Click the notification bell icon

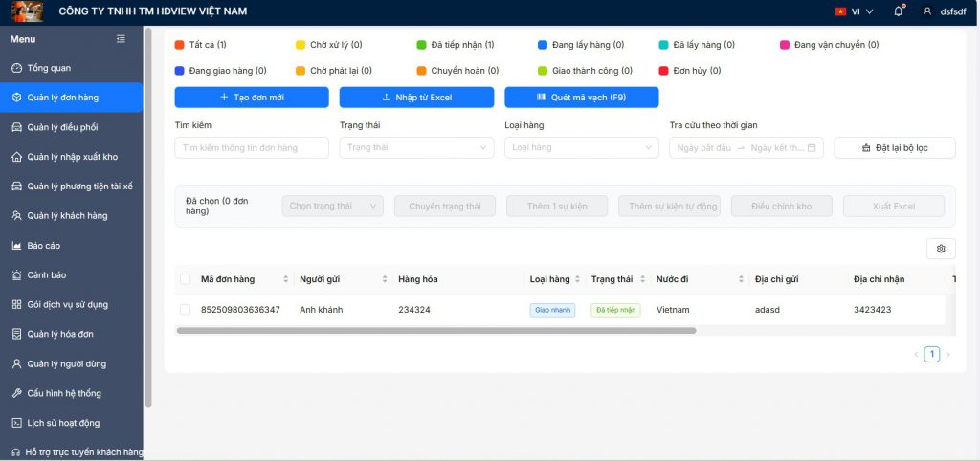pyautogui.click(x=898, y=11)
